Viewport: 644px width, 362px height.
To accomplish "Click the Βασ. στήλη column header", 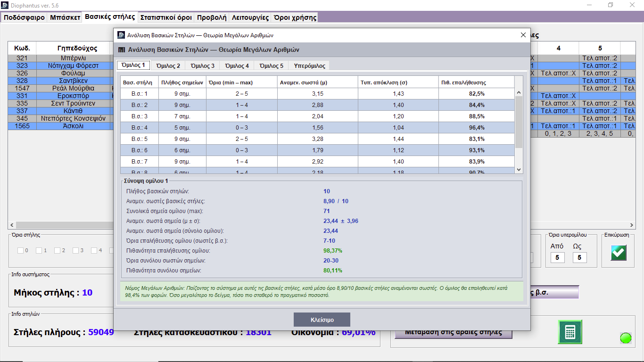I will tap(139, 82).
